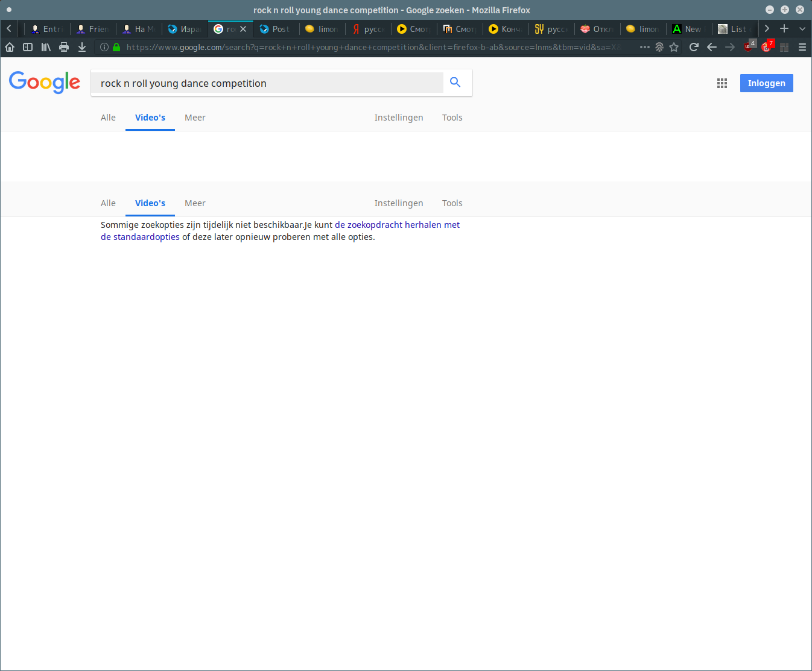Select the lower Alle results tab
Viewport: 812px width, 671px height.
[x=108, y=203]
